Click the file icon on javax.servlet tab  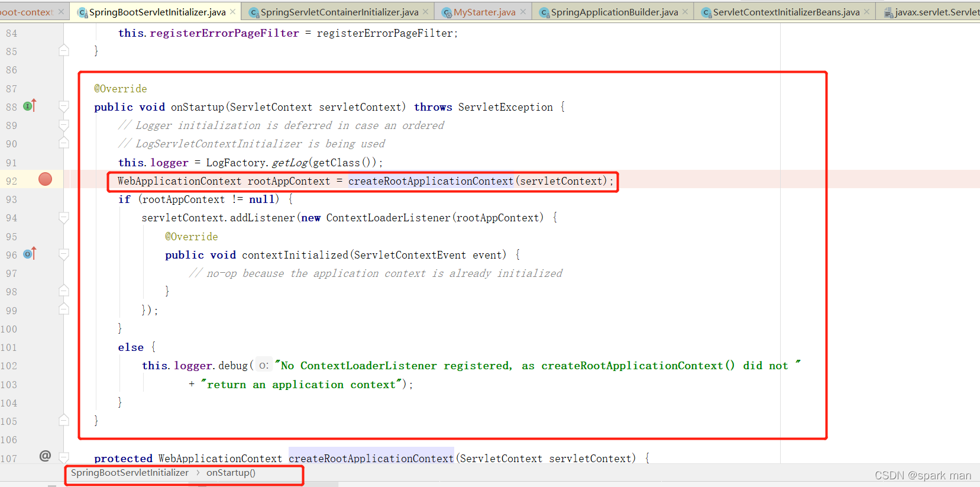(888, 12)
